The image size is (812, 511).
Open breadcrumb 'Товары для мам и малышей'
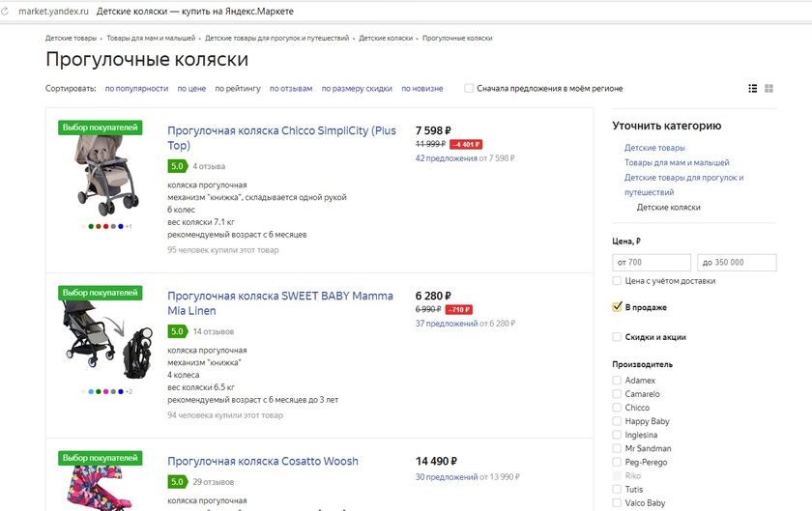151,39
